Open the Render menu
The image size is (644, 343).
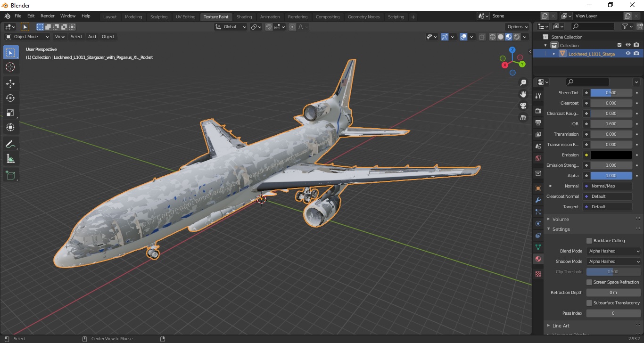point(48,16)
